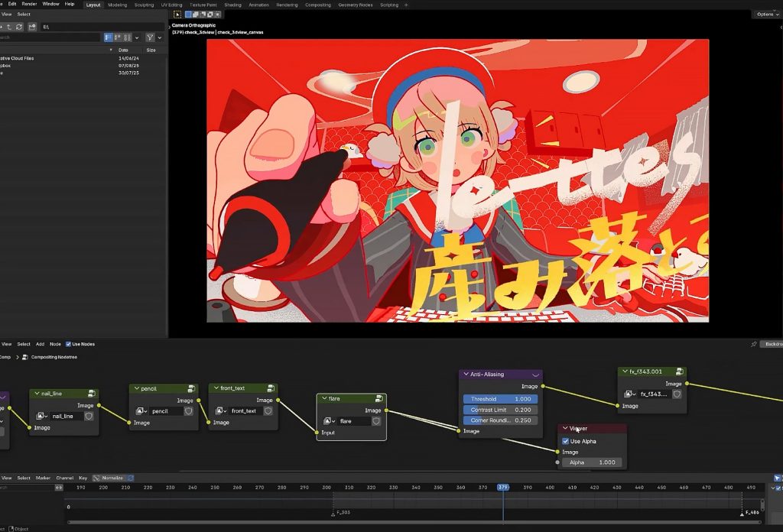Click the Backdrop button in node editor
Screen dimensions: 783x532
(772, 344)
